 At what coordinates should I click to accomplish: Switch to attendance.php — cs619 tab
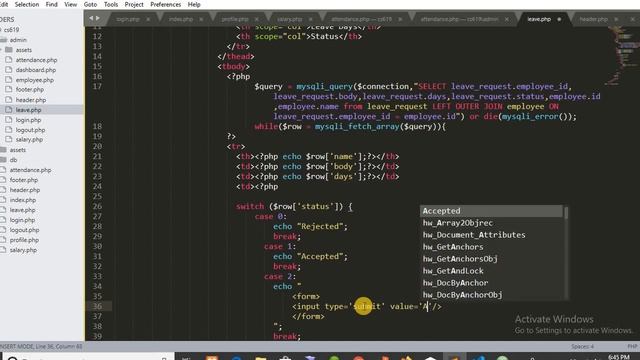pyautogui.click(x=361, y=19)
